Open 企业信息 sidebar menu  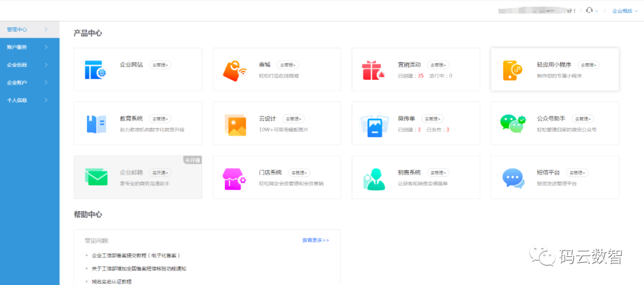coord(30,65)
